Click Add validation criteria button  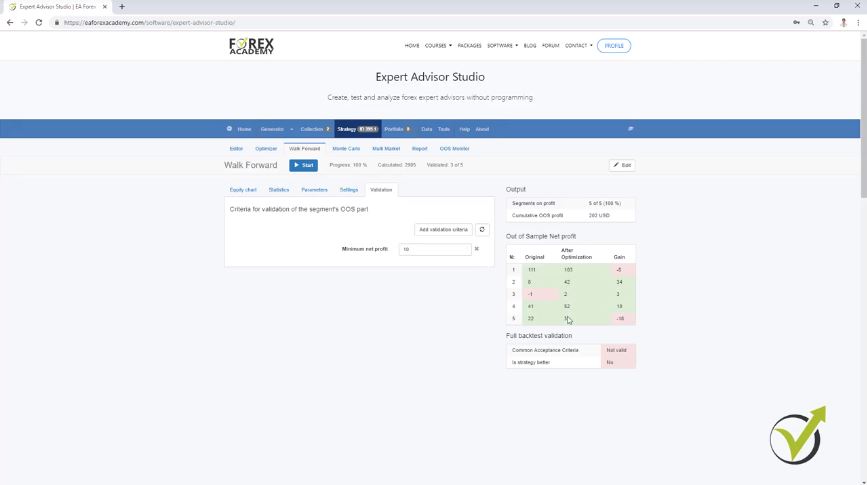[443, 229]
